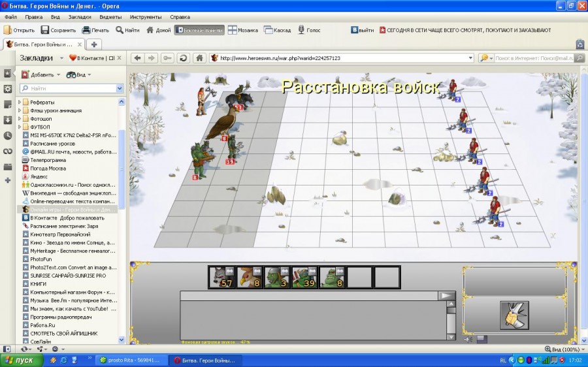Click the password wand key icon
588x367 pixels.
coord(167,58)
